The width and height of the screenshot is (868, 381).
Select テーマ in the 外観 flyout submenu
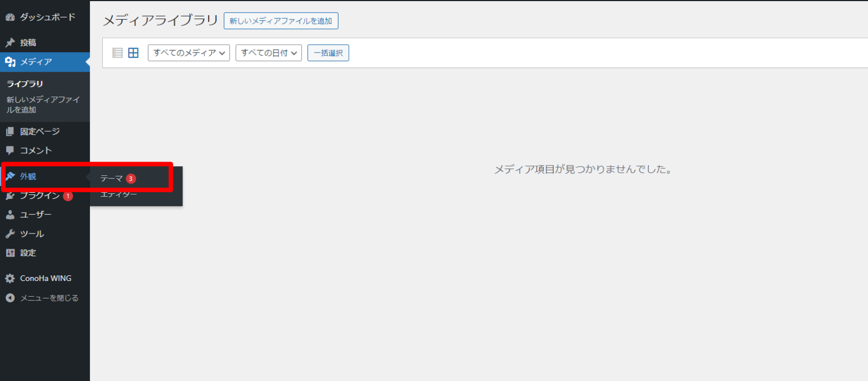coord(111,179)
